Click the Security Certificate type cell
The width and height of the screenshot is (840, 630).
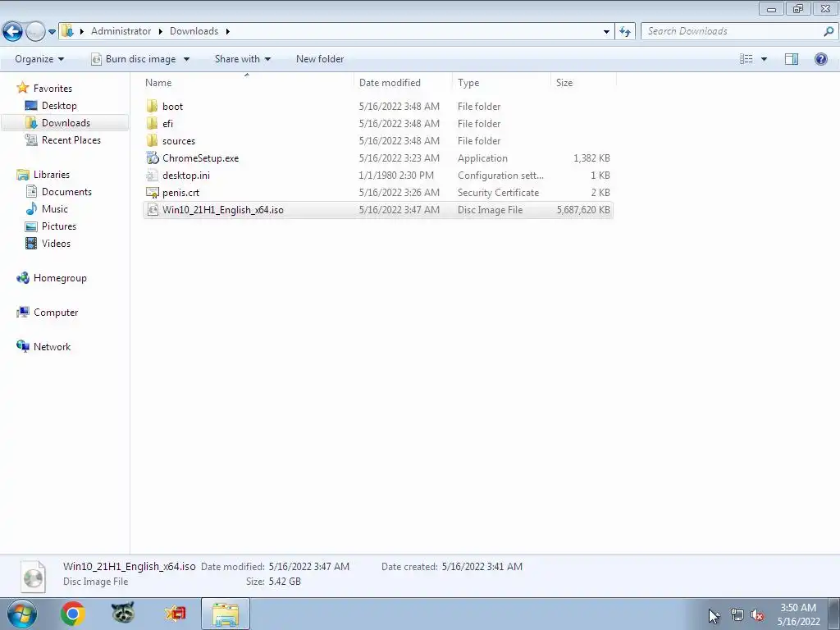pyautogui.click(x=498, y=192)
